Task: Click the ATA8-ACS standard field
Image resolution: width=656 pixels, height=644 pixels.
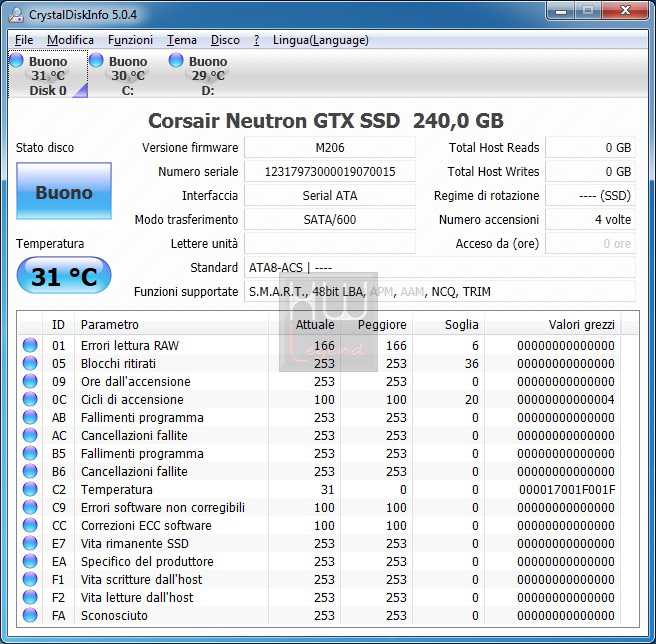Action: pyautogui.click(x=440, y=267)
